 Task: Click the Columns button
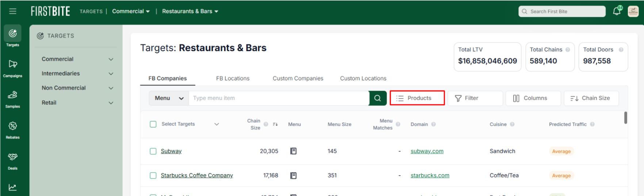pos(533,98)
